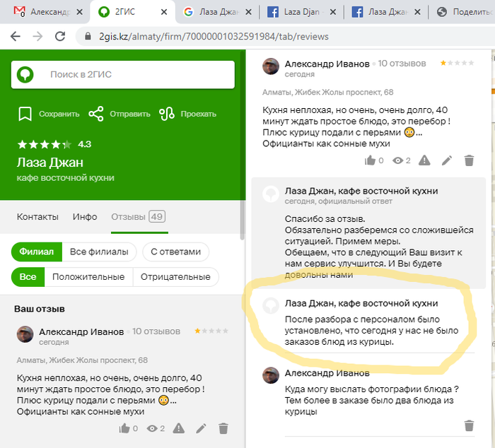Viewport: 495px width, 448px height.
Task: Switch filter to Все филиалы
Action: tap(100, 252)
